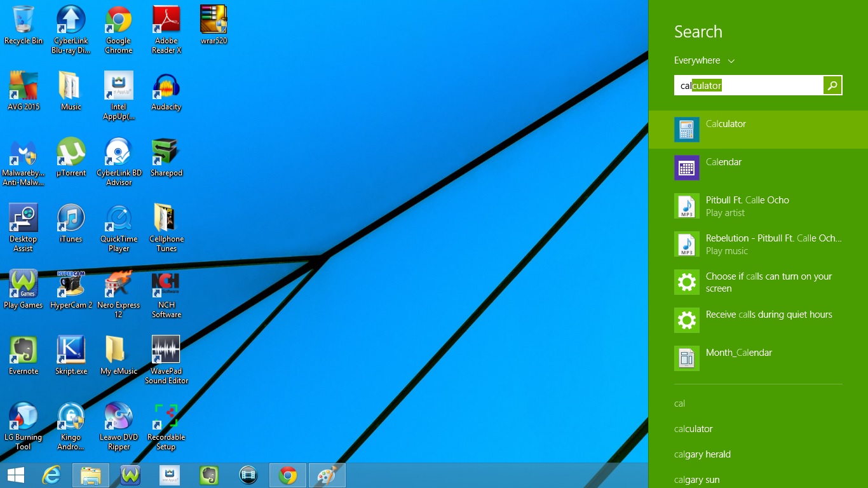868x488 pixels.
Task: Open the Month_Calendar file result
Action: [x=758, y=358]
